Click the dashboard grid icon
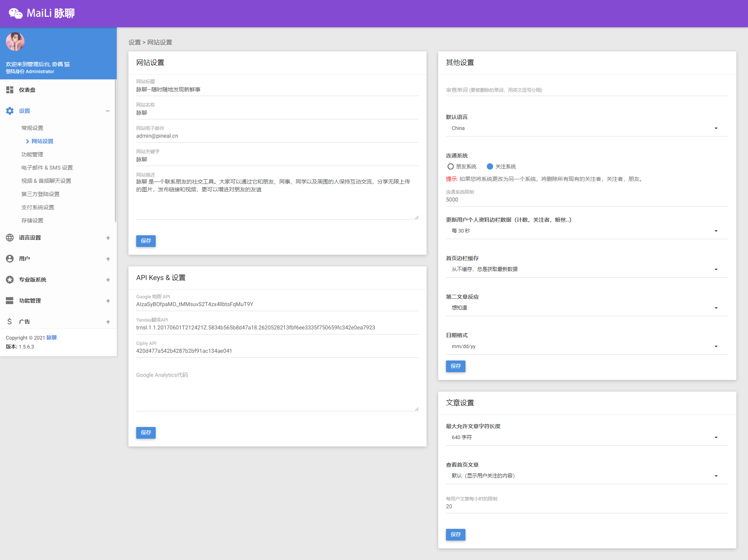 [10, 90]
